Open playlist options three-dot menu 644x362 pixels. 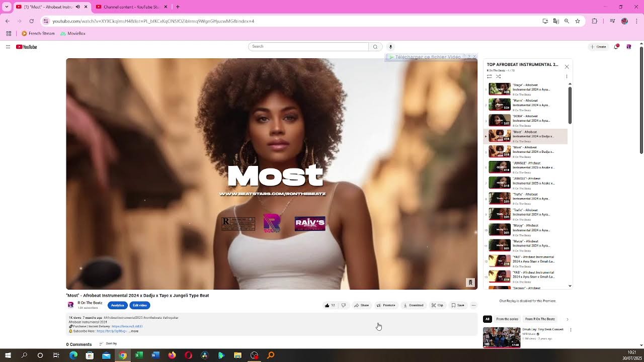pyautogui.click(x=567, y=77)
